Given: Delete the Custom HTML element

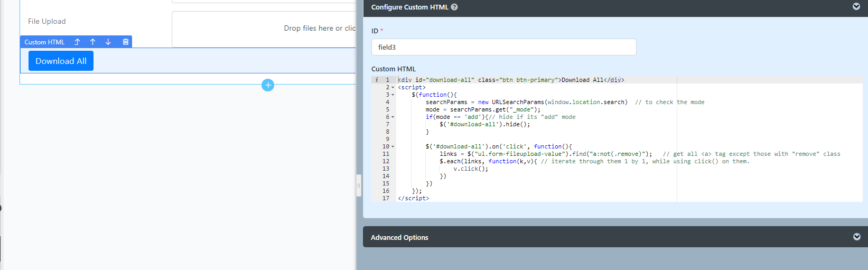Looking at the screenshot, I should [x=125, y=42].
